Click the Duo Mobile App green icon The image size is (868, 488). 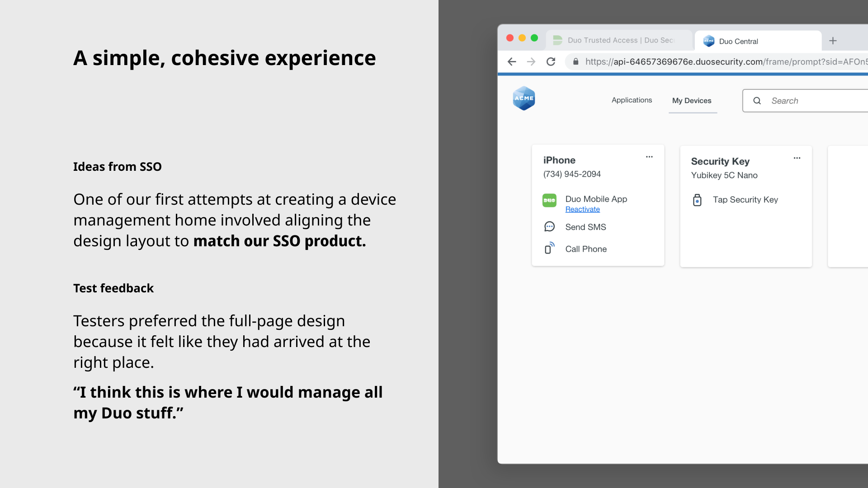tap(549, 200)
